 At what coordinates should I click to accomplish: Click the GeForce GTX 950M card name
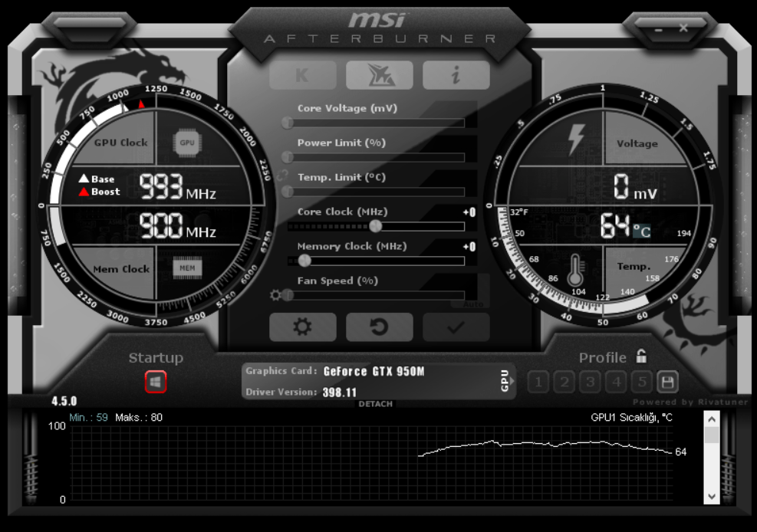coord(374,371)
